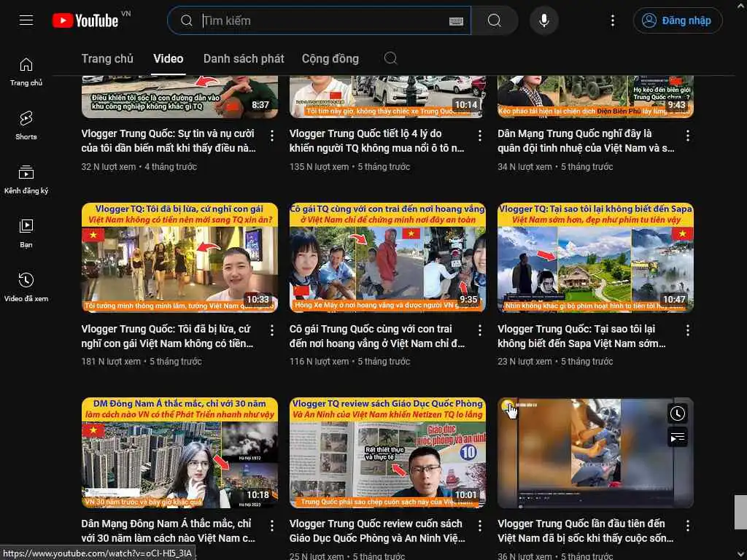Open Video đã xem history in sidebar

26,287
